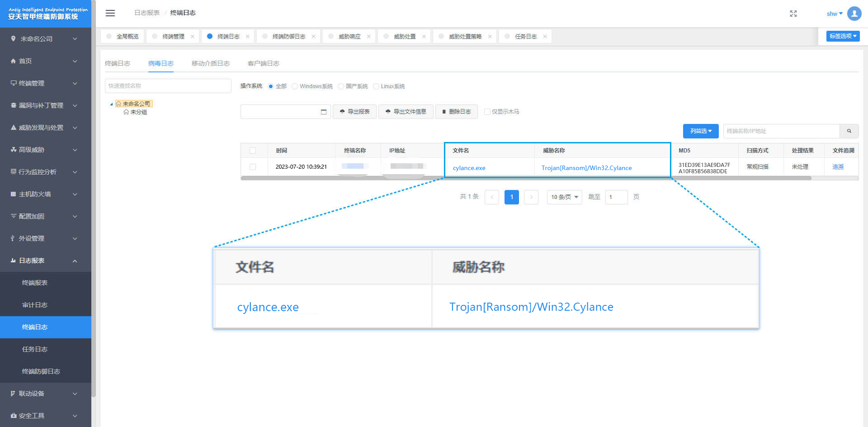Click the next page arrow

(x=531, y=197)
